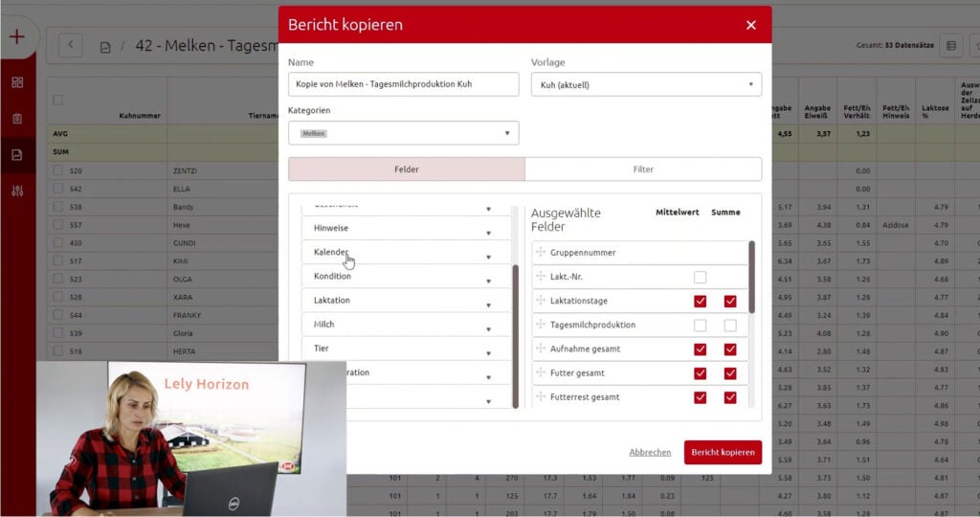This screenshot has width=980, height=517.
Task: Uncheck Mittelwert for Futterrest gesamt
Action: pyautogui.click(x=700, y=397)
